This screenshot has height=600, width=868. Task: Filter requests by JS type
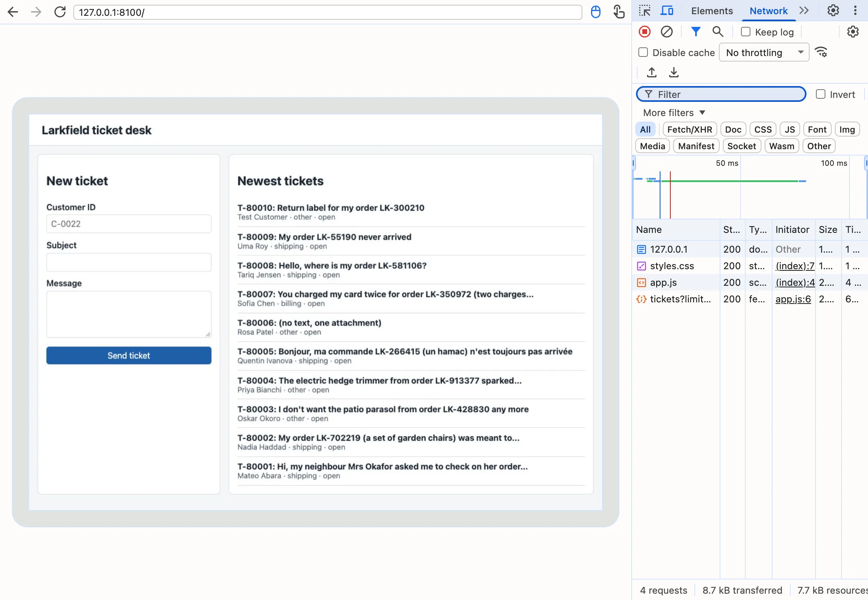(790, 129)
